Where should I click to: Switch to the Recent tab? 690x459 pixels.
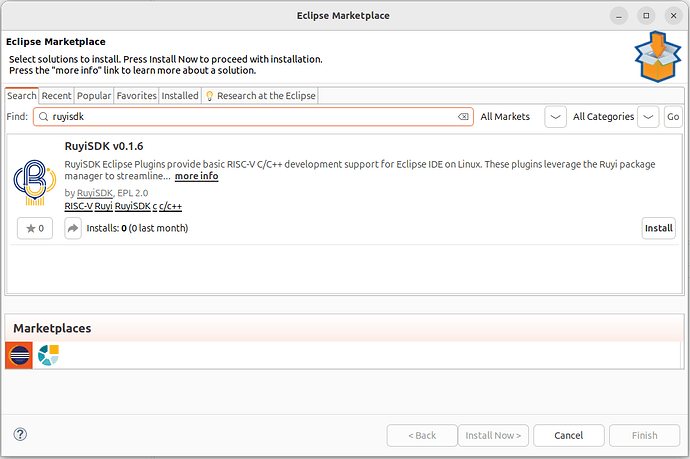56,95
